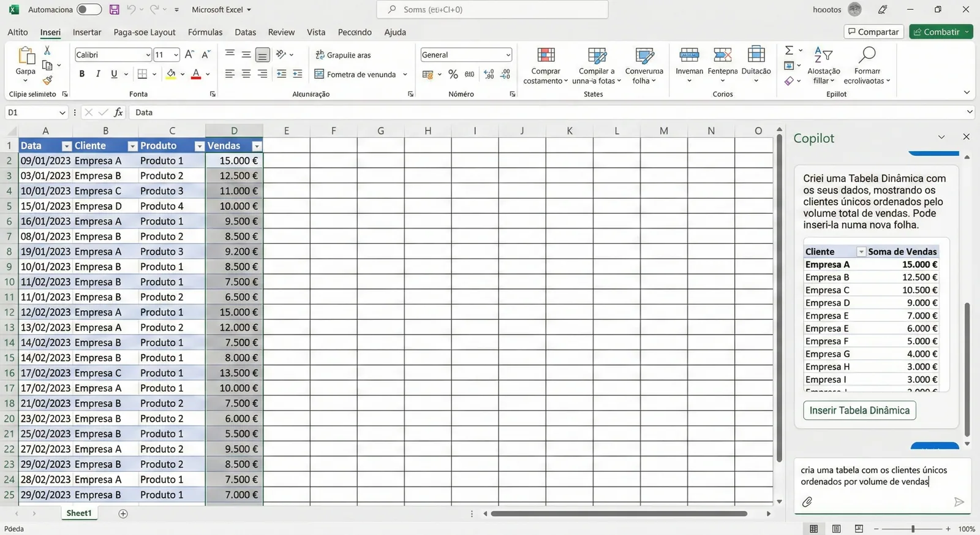
Task: Apply Italic formatting
Action: coord(98,74)
